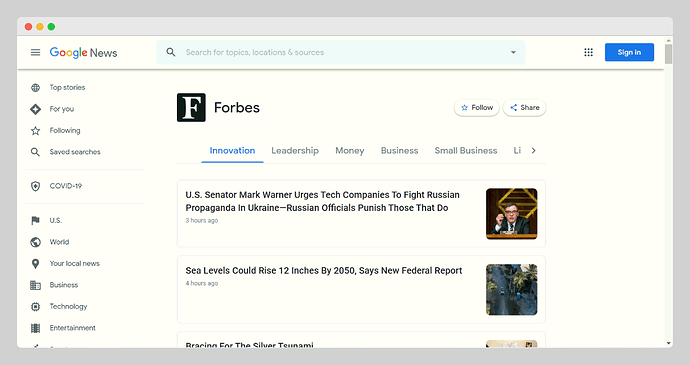Switch to the Leadership tab
690x365 pixels.
click(295, 151)
